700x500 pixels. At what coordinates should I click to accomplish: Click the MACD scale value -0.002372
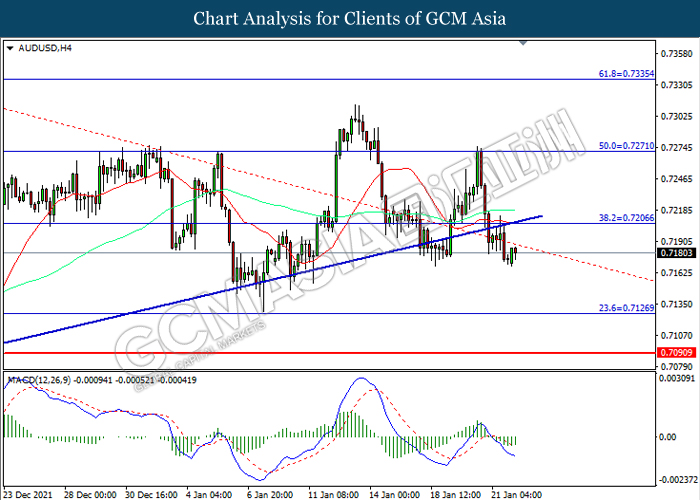(678, 480)
